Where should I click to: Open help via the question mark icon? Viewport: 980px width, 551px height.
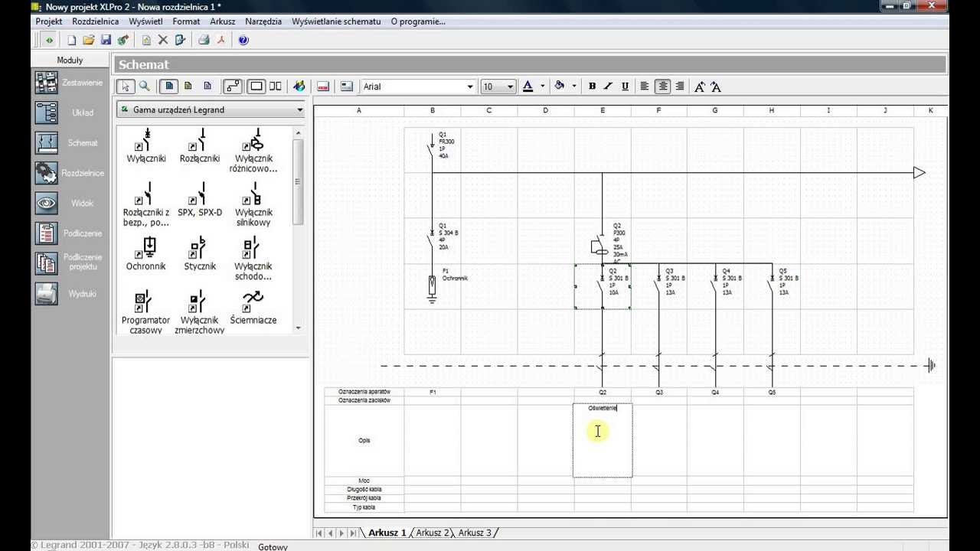coord(243,40)
